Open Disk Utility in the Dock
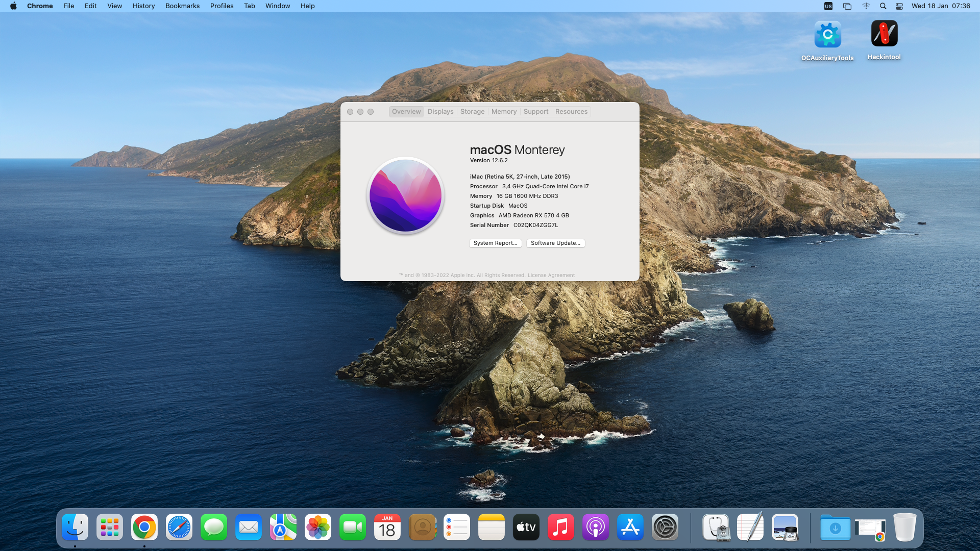The image size is (980, 551). coord(716,527)
